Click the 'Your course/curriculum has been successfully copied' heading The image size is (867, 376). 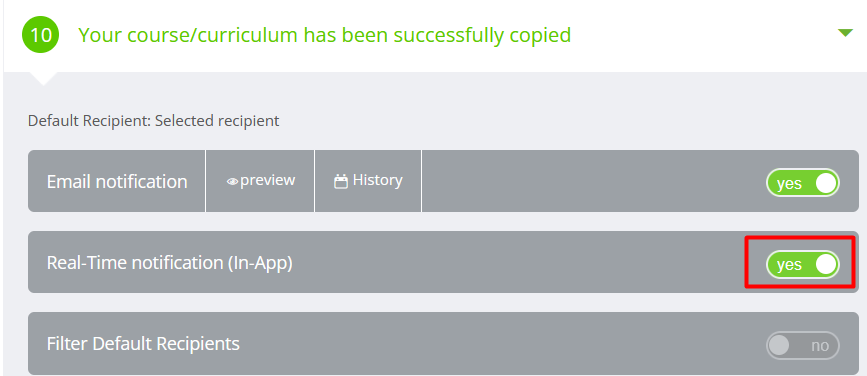coord(325,35)
